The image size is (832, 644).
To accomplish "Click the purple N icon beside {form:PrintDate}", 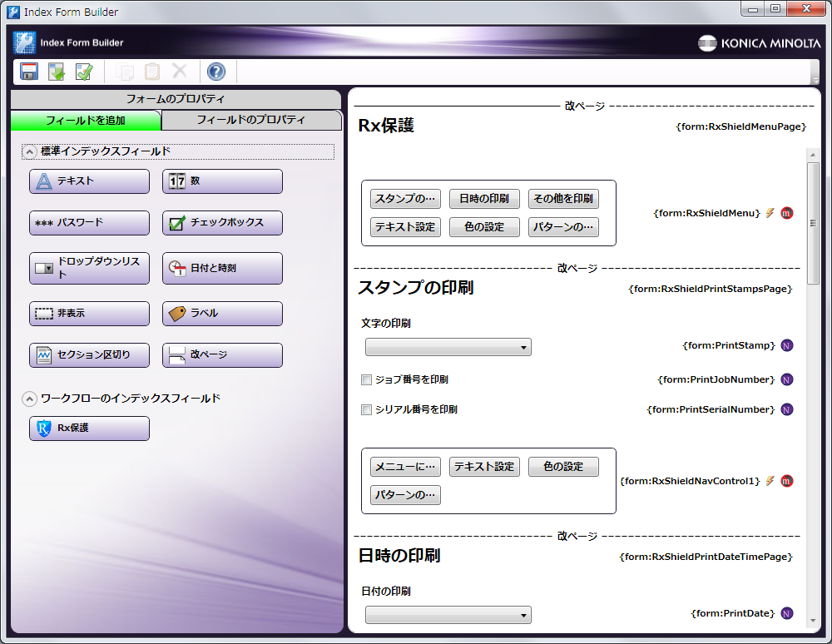I will [x=787, y=614].
